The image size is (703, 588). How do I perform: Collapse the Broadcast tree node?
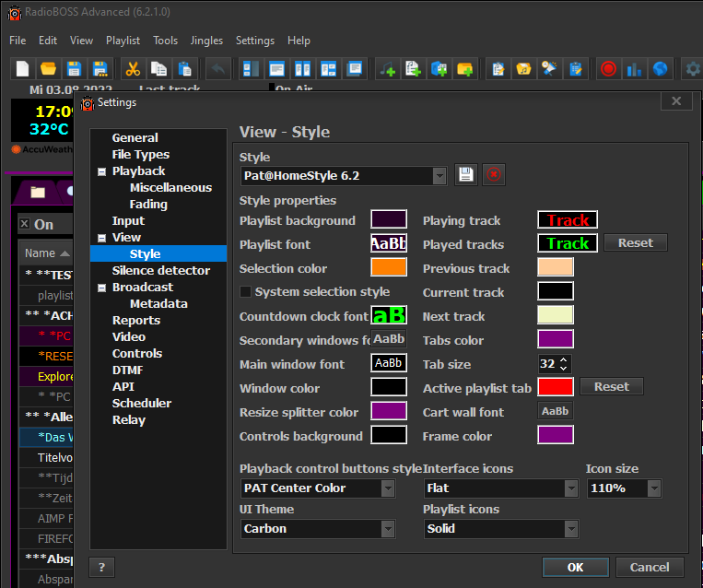pyautogui.click(x=102, y=288)
